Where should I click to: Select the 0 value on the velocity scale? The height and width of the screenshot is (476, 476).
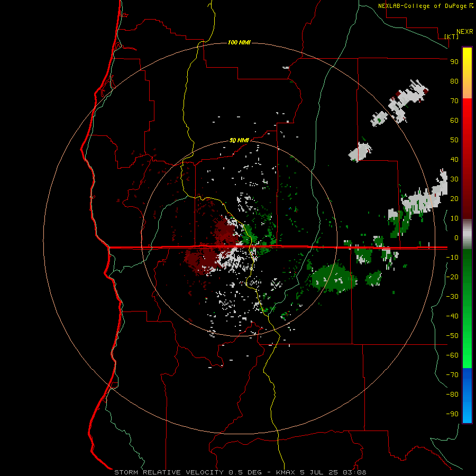456,237
